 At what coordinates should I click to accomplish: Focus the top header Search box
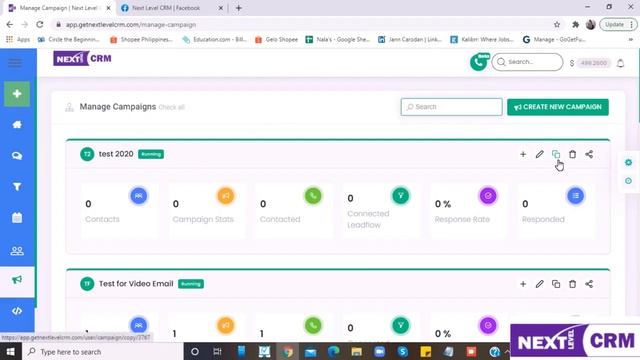[x=527, y=62]
